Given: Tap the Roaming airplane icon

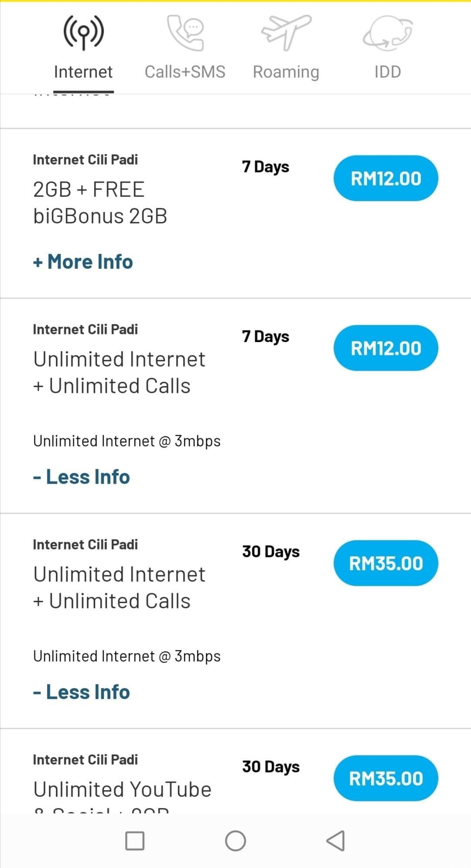Looking at the screenshot, I should (x=286, y=32).
